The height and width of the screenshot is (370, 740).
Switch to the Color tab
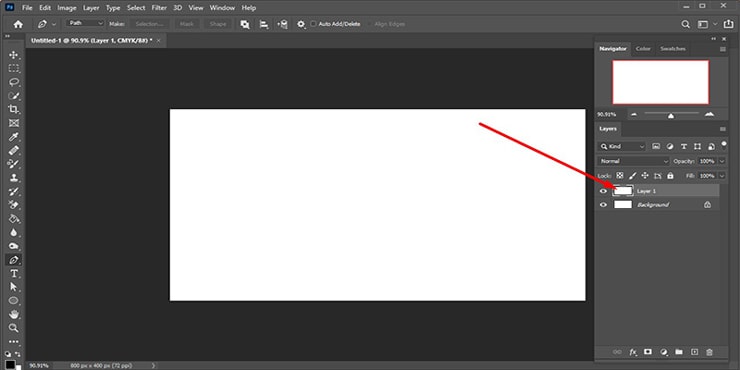point(643,49)
